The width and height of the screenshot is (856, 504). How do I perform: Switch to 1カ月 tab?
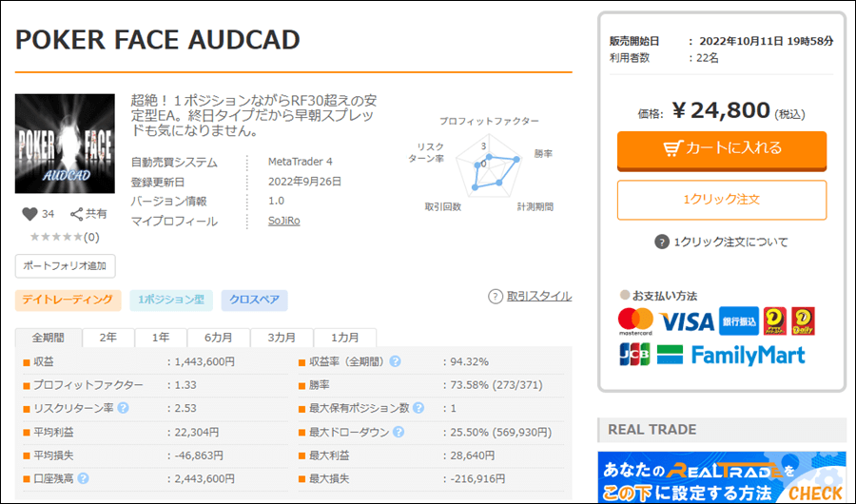[x=345, y=338]
